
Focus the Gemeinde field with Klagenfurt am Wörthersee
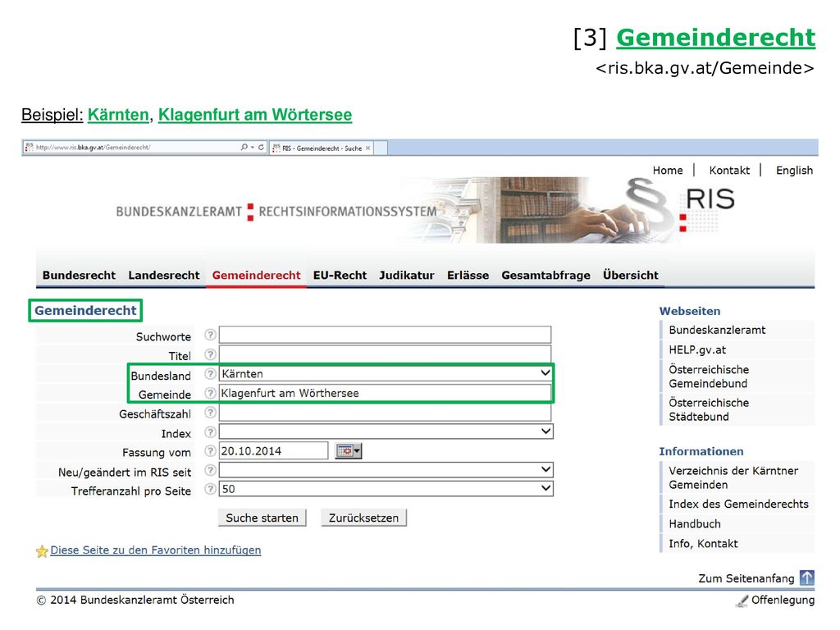click(x=386, y=393)
